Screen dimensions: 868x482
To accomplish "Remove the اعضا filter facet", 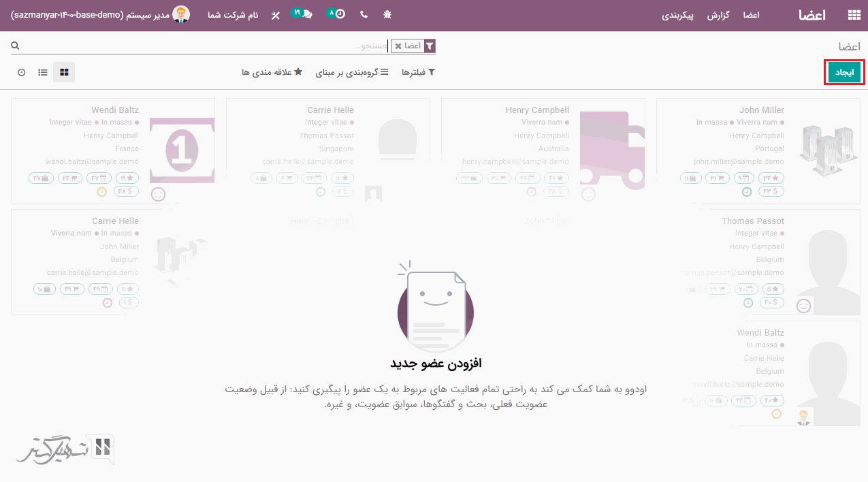I will pos(398,46).
